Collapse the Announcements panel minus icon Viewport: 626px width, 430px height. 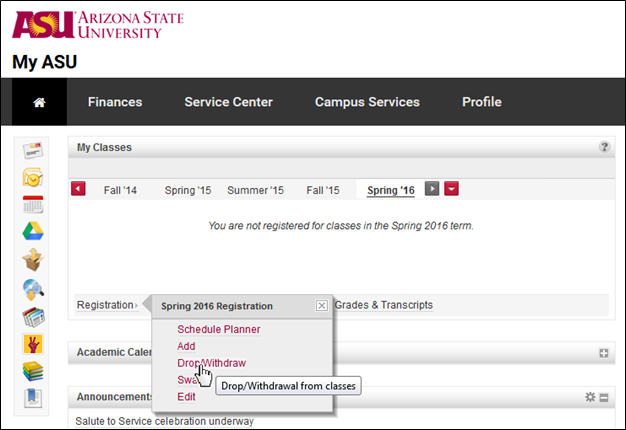point(604,398)
